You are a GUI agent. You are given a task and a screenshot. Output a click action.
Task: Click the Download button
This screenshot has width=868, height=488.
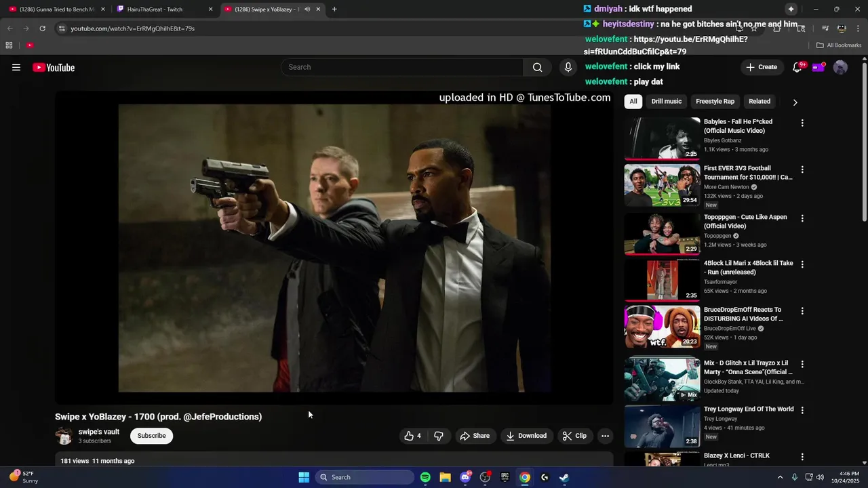(526, 436)
